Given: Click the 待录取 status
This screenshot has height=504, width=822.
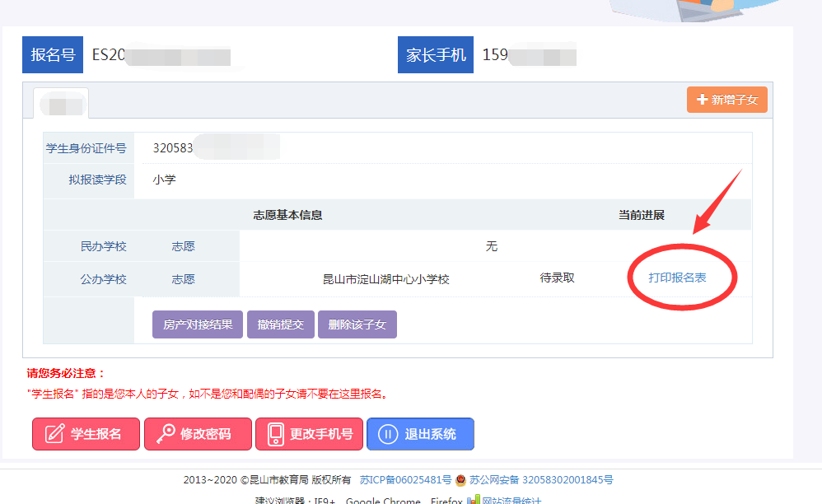Looking at the screenshot, I should click(558, 278).
